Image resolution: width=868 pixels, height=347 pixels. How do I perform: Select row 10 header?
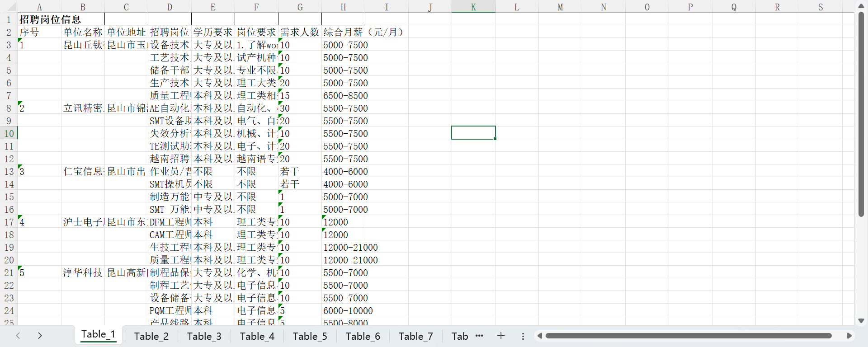point(9,133)
